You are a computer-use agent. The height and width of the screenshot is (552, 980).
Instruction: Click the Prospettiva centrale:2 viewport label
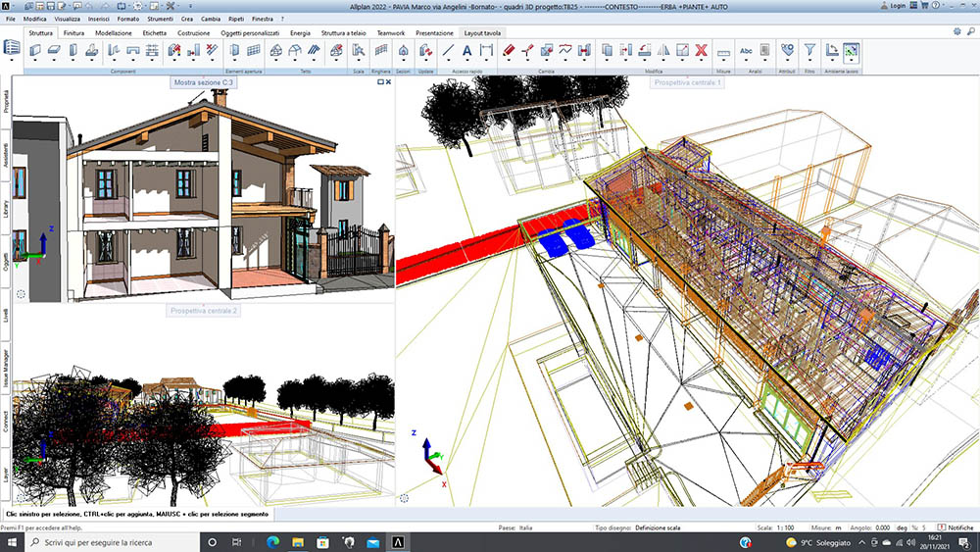coord(204,310)
